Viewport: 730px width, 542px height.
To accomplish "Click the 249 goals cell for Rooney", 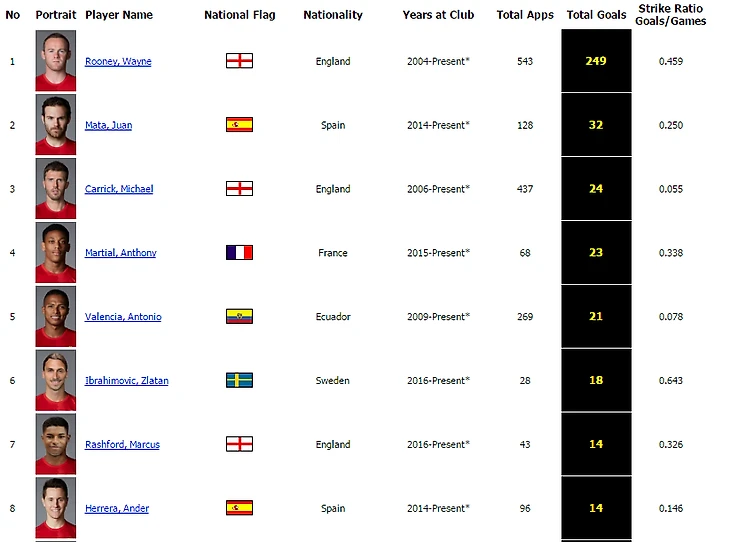I will pyautogui.click(x=596, y=61).
